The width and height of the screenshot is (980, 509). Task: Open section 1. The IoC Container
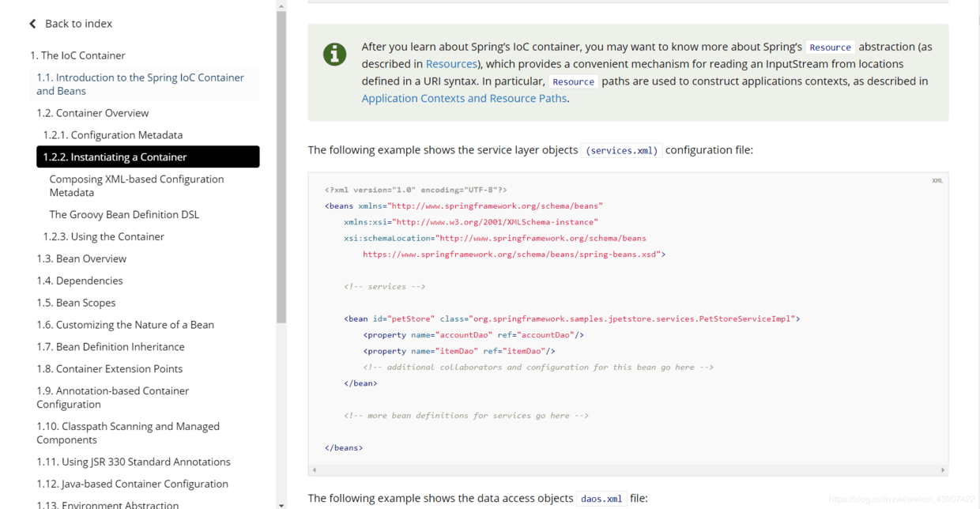tap(77, 55)
